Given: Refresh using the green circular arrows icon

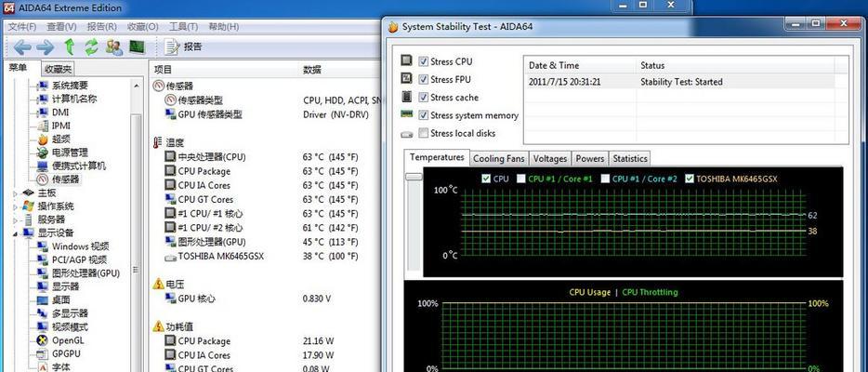Looking at the screenshot, I should 91,47.
